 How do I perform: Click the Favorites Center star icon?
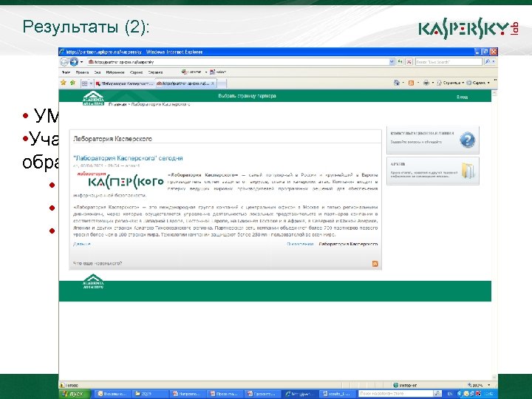pyautogui.click(x=64, y=83)
